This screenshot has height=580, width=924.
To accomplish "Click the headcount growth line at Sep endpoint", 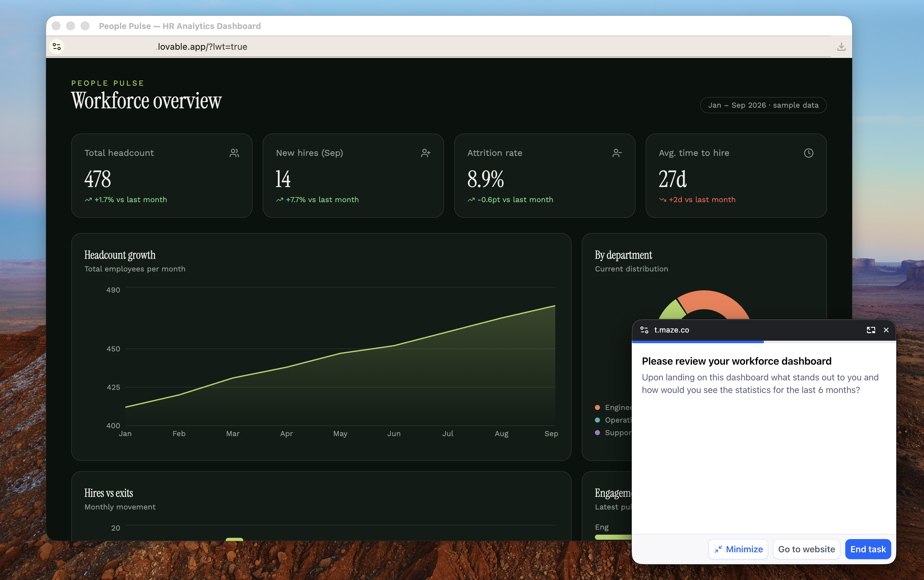I will click(x=555, y=306).
